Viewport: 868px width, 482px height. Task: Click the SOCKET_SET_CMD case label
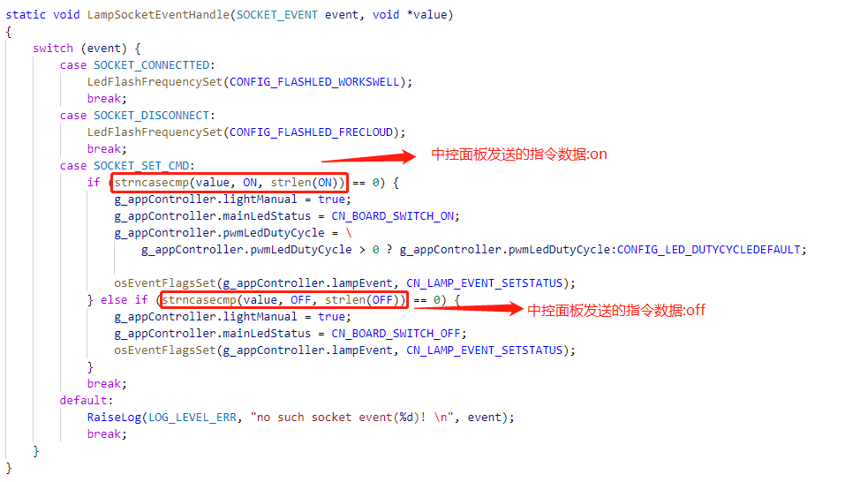click(141, 166)
